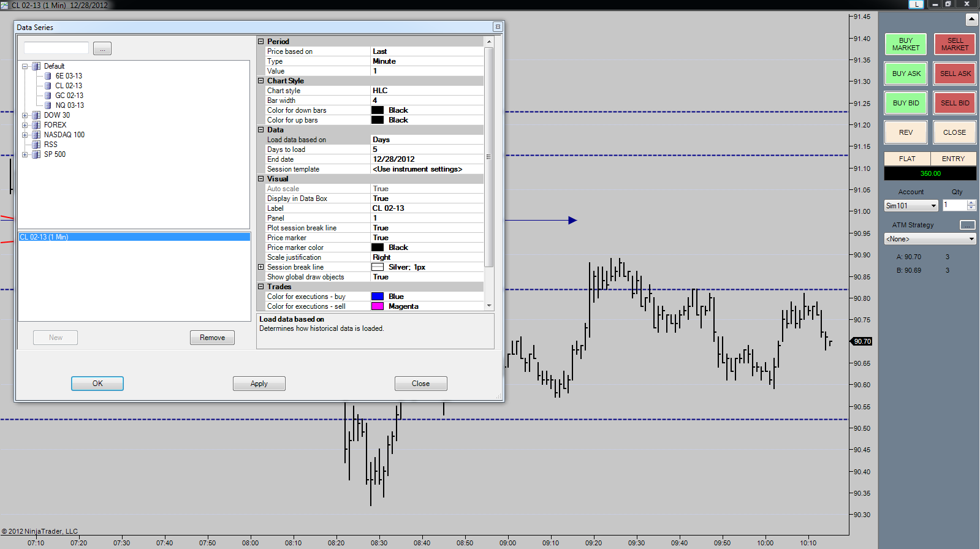
Task: Place a SELL ASK order
Action: [955, 74]
